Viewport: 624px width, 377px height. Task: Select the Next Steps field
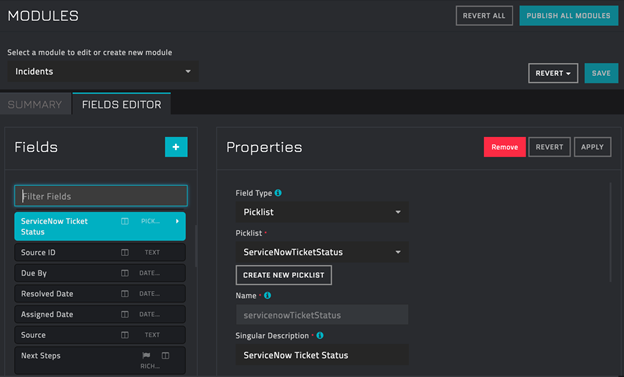[x=100, y=361]
